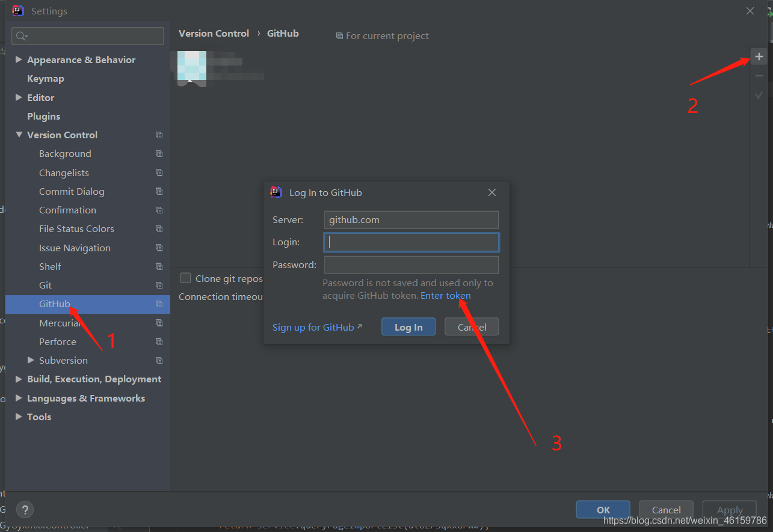Image resolution: width=773 pixels, height=532 pixels.
Task: Click project-level icon beside Shelf row
Action: [x=159, y=266]
